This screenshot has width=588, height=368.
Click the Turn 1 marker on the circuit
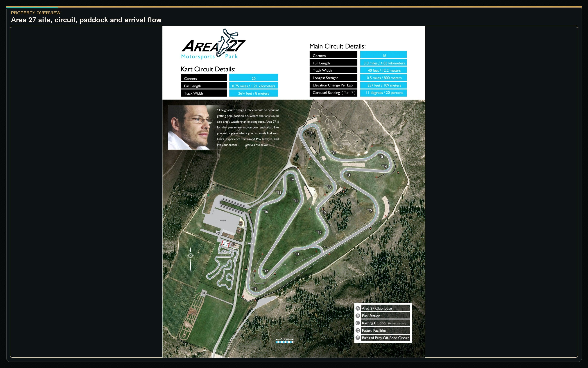coord(255,289)
